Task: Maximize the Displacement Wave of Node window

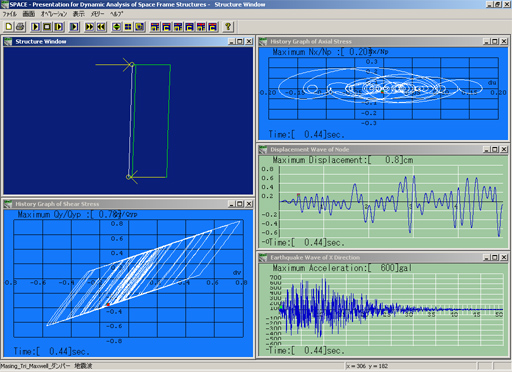Action: point(495,150)
